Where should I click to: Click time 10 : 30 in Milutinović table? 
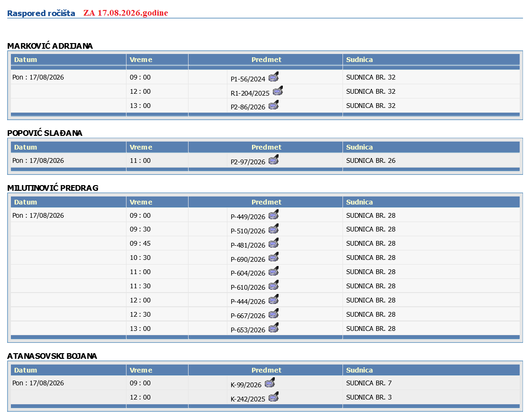tap(140, 258)
